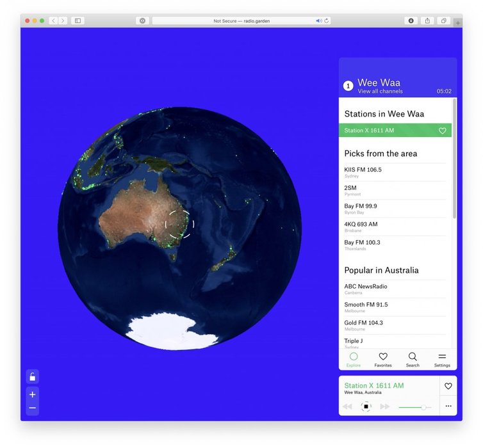
Task: Go back with the Safari back arrow
Action: pyautogui.click(x=54, y=20)
